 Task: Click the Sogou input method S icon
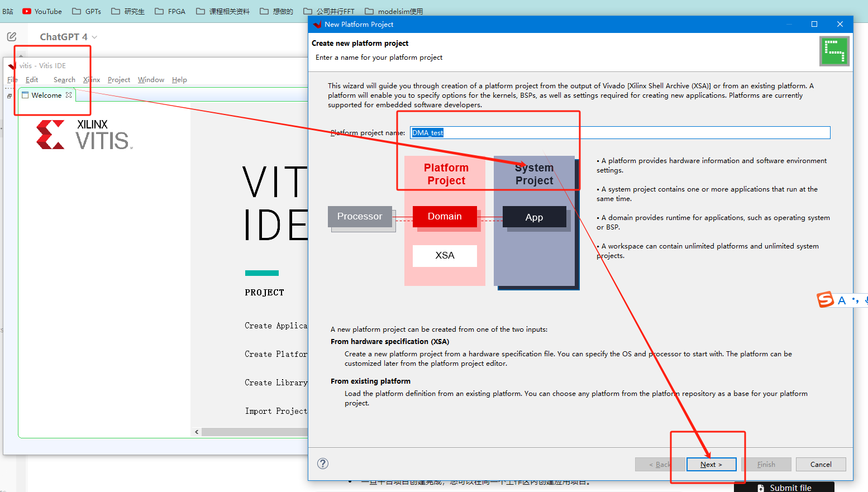click(x=826, y=300)
